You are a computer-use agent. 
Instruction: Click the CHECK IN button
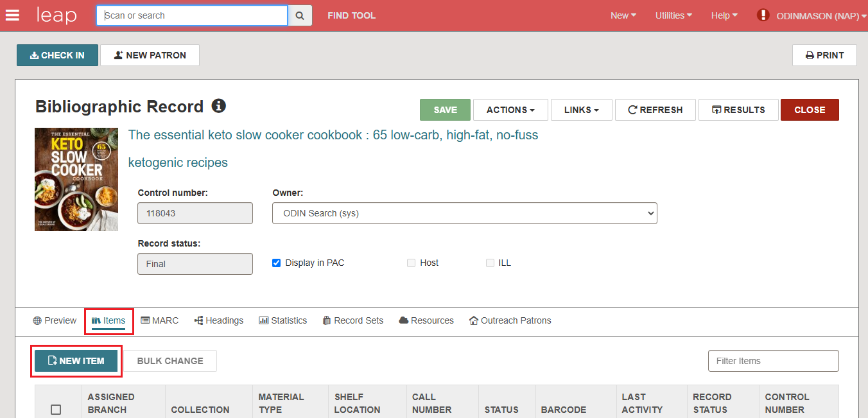tap(57, 55)
